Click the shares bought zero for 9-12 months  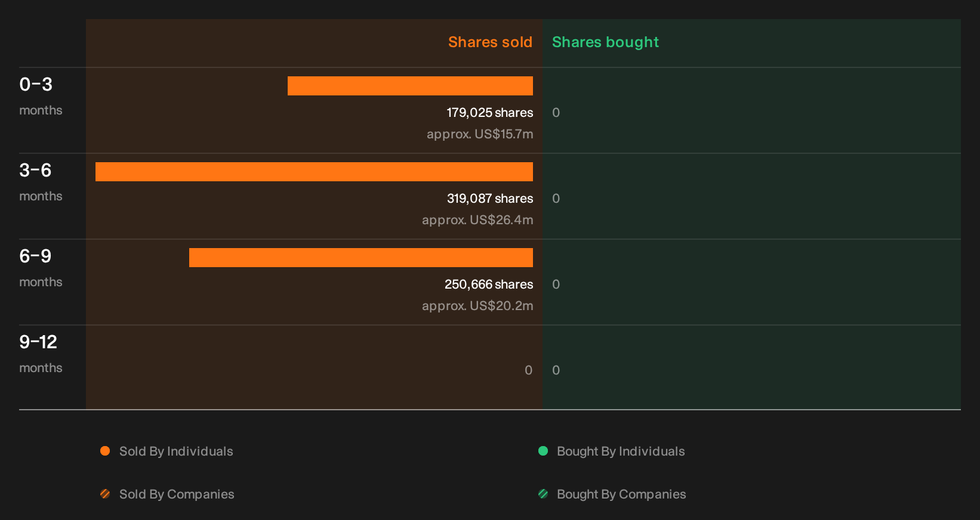556,370
